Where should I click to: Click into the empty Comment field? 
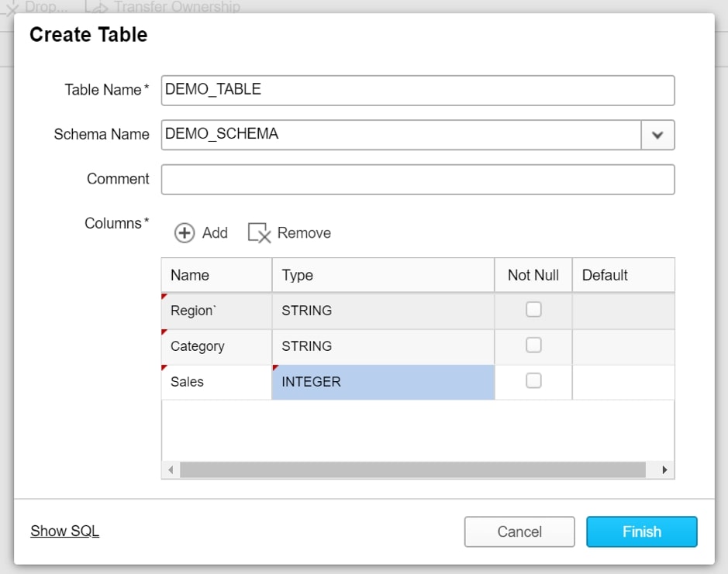pyautogui.click(x=418, y=180)
